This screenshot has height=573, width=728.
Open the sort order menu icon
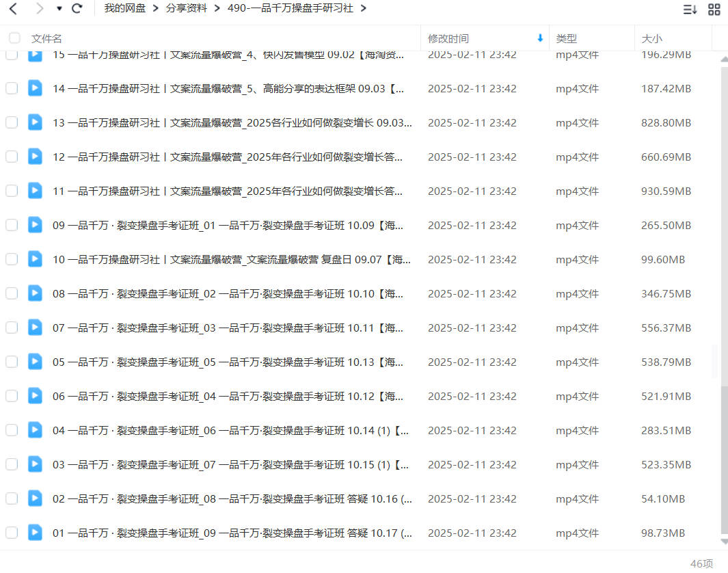690,10
